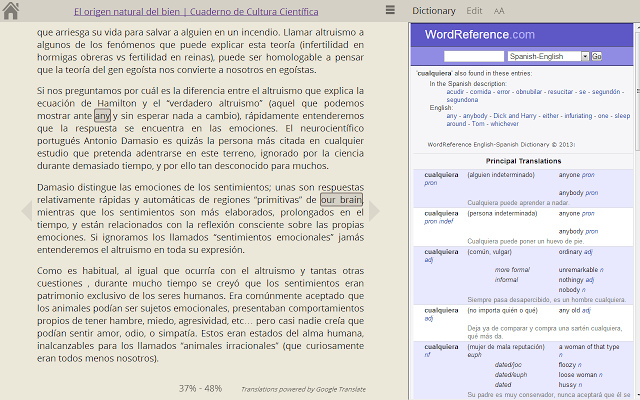Click translation 'hussy' in dictionary
Image resolution: width=640 pixels, height=400 pixels.
click(x=570, y=385)
